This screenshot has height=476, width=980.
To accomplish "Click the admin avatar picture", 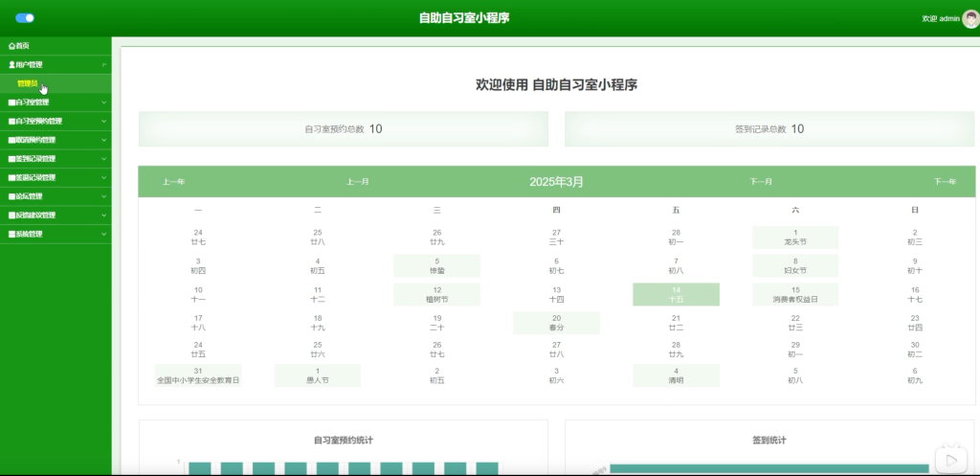I will [x=970, y=19].
